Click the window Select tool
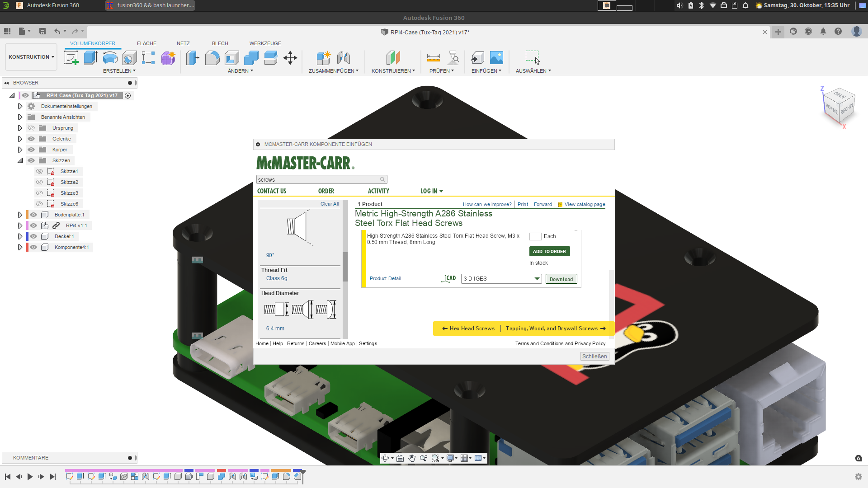Image resolution: width=868 pixels, height=488 pixels. pos(533,58)
